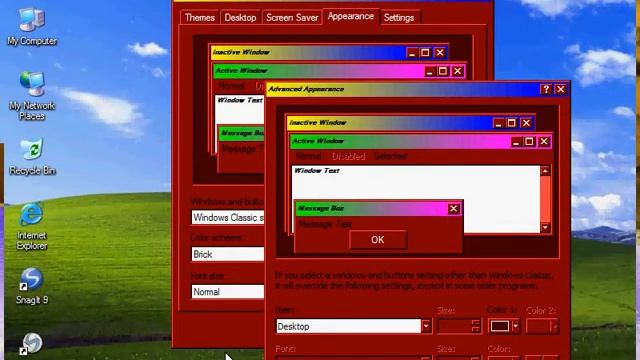Click Inactive Window close icon in Display Properties preview
Image resolution: width=640 pixels, height=360 pixels.
440,53
